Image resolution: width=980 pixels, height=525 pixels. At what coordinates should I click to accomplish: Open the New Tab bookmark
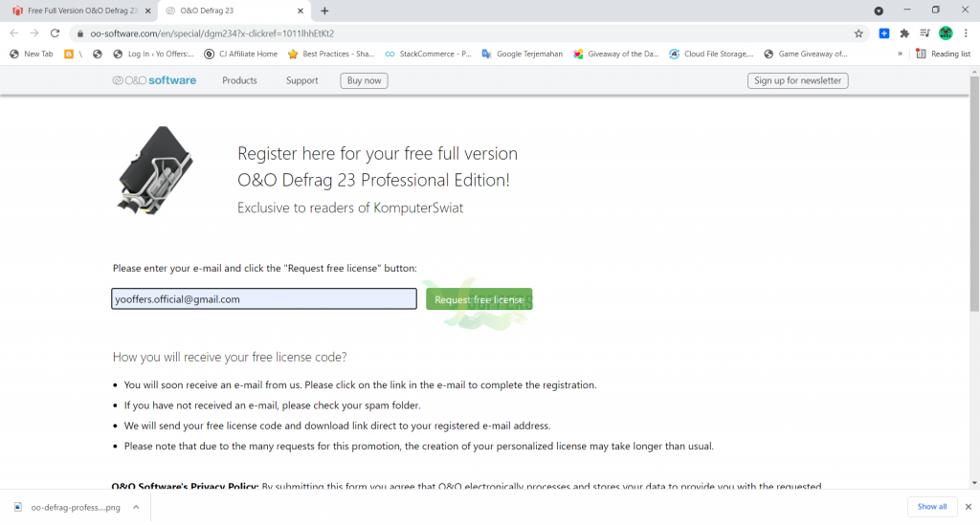32,55
